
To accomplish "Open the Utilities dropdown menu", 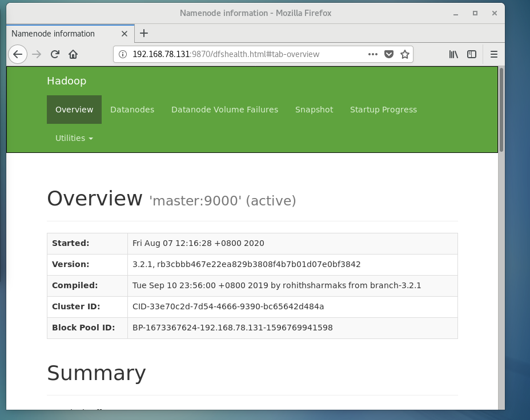I will [74, 138].
